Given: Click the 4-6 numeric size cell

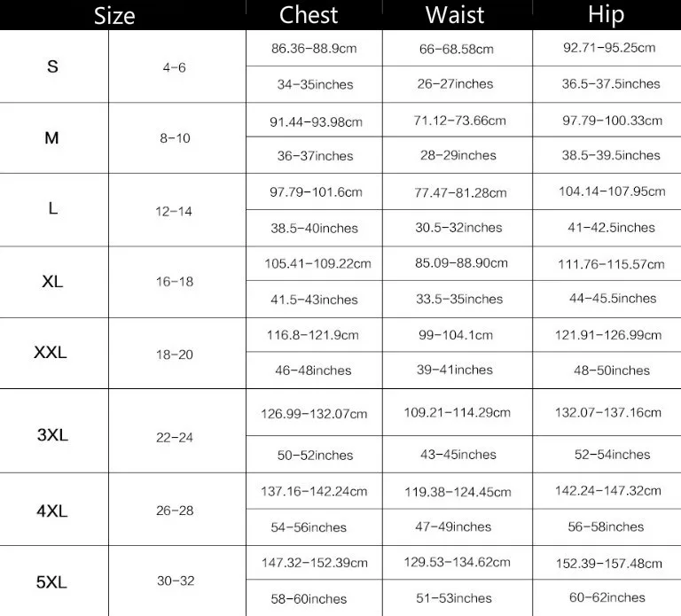Looking at the screenshot, I should point(174,67).
